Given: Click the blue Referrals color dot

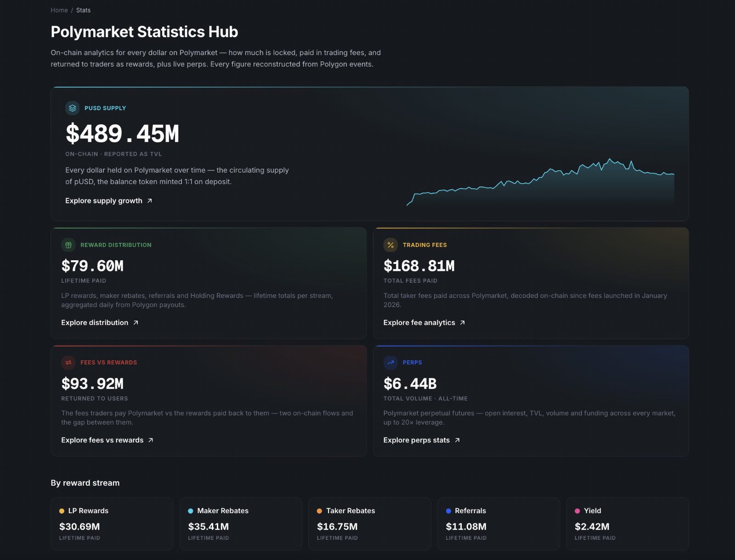Looking at the screenshot, I should pyautogui.click(x=448, y=511).
